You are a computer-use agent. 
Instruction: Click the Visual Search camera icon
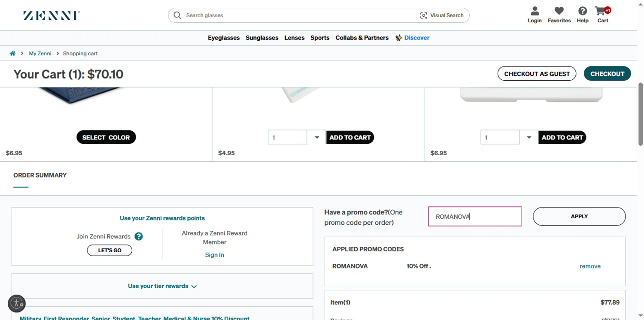(423, 15)
